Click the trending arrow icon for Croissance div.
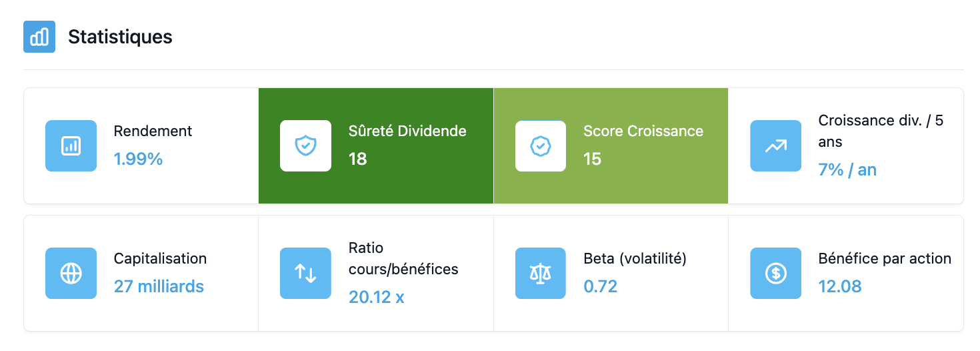 pos(775,145)
